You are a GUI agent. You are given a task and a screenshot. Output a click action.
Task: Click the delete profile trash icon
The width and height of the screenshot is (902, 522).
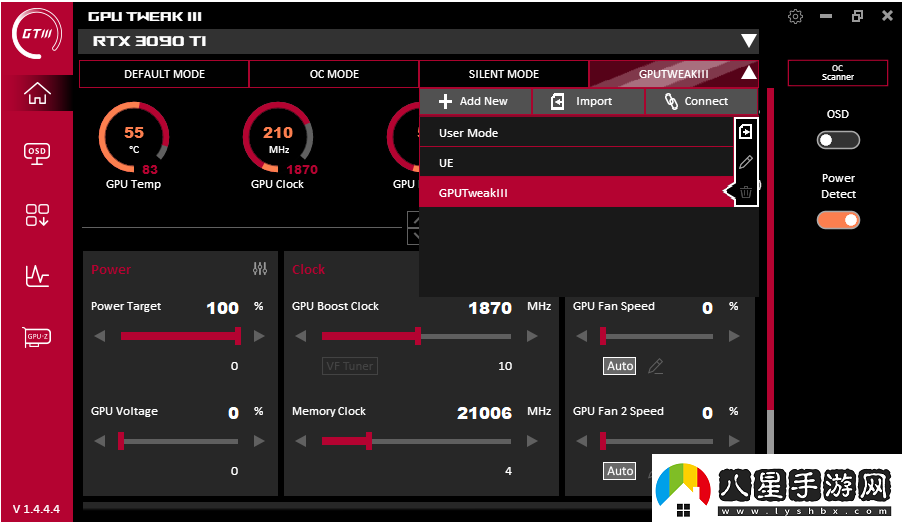[745, 192]
